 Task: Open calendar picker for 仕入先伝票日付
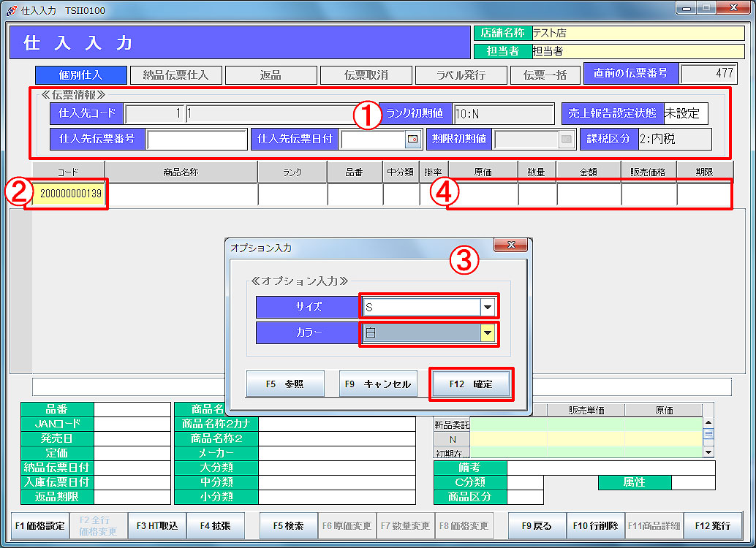pos(413,139)
